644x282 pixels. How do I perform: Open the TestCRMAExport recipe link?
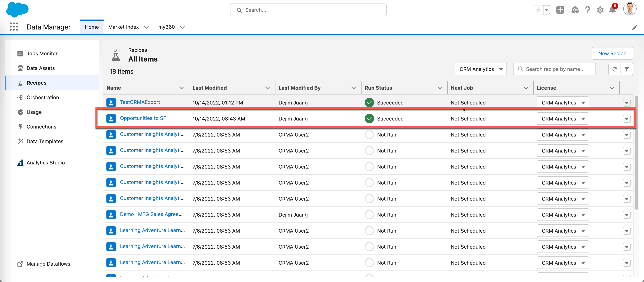coord(140,102)
